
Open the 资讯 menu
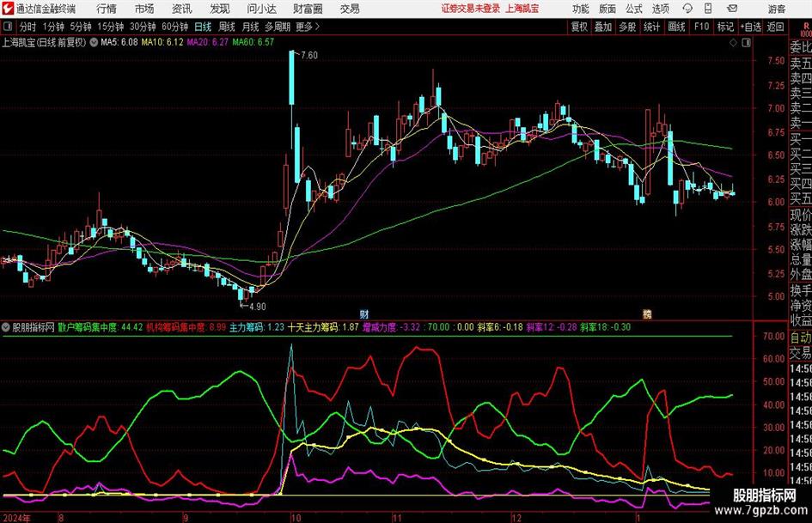182,9
